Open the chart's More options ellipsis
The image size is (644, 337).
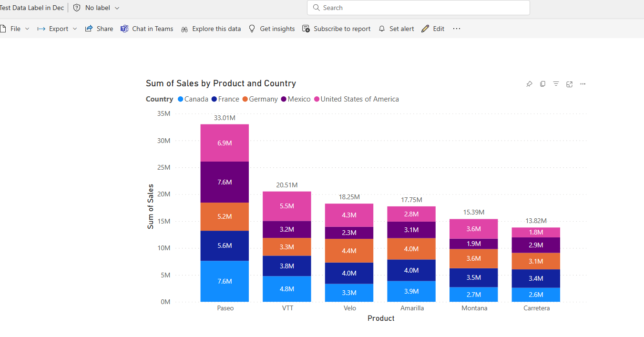[583, 84]
